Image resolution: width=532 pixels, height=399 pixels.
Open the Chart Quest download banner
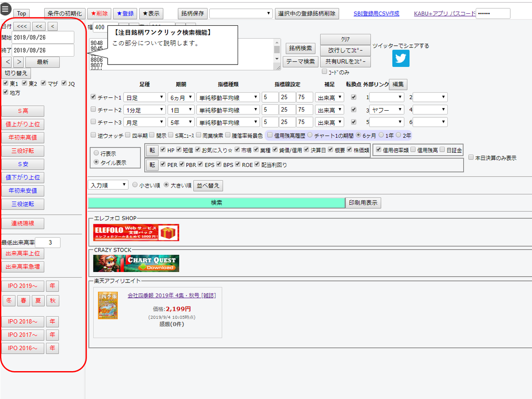pyautogui.click(x=136, y=263)
